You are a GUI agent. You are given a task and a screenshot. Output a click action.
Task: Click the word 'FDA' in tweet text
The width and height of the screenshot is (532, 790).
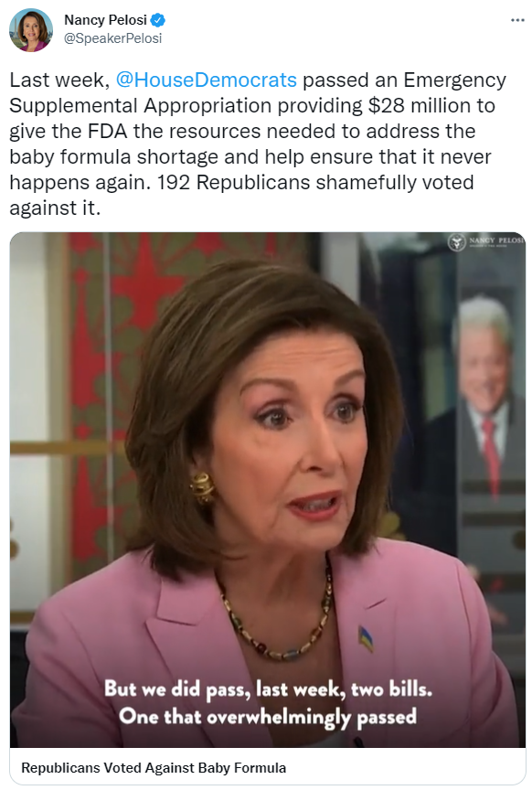(x=107, y=131)
